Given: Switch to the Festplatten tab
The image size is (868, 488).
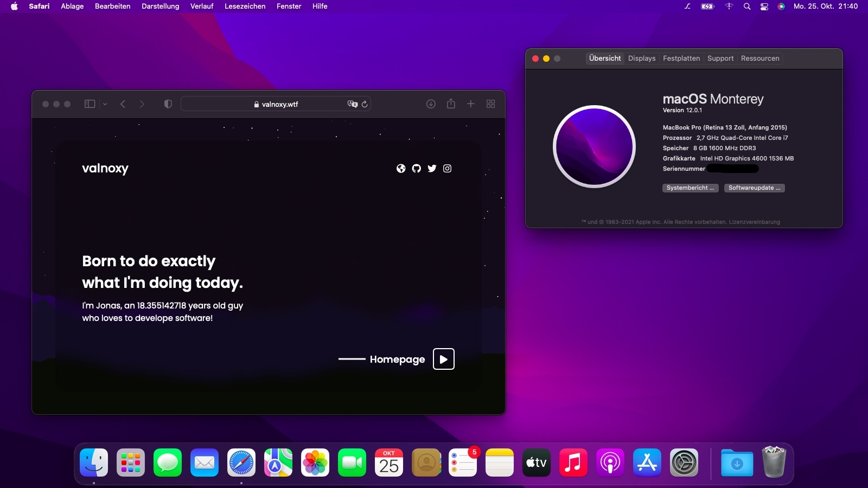Looking at the screenshot, I should (681, 59).
